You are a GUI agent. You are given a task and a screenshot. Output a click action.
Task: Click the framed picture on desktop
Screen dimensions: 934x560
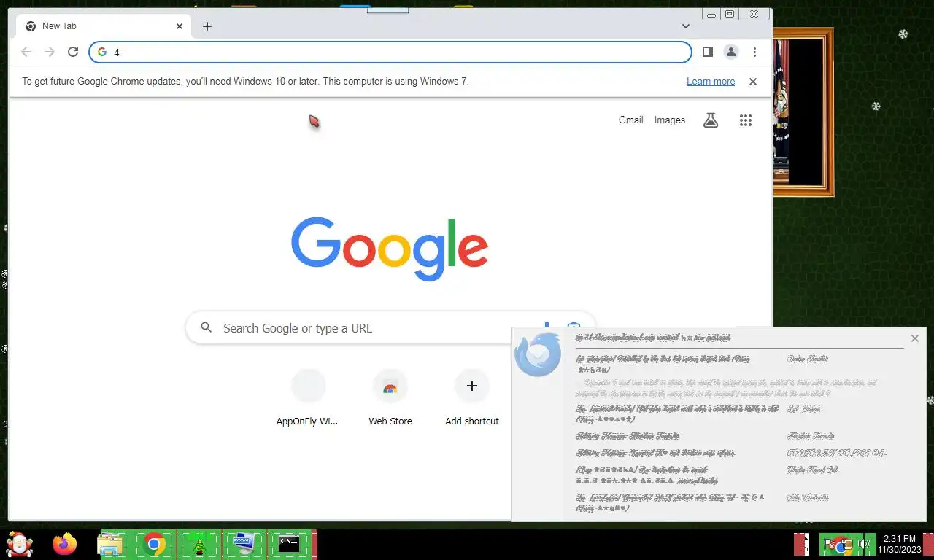pyautogui.click(x=803, y=112)
